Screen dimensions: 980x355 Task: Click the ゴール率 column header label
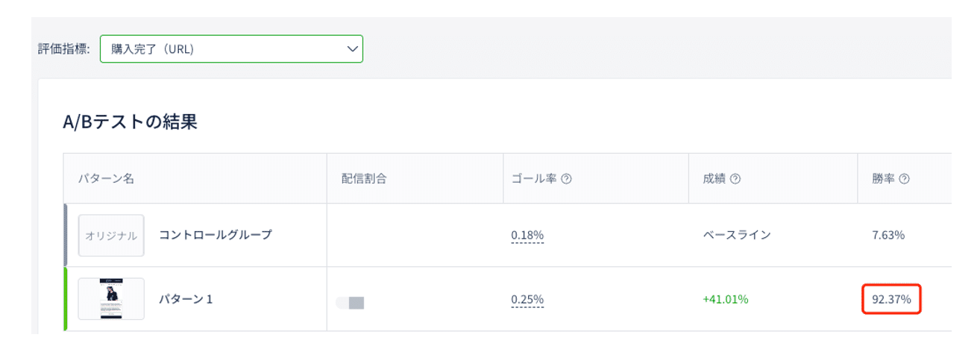[x=533, y=179]
